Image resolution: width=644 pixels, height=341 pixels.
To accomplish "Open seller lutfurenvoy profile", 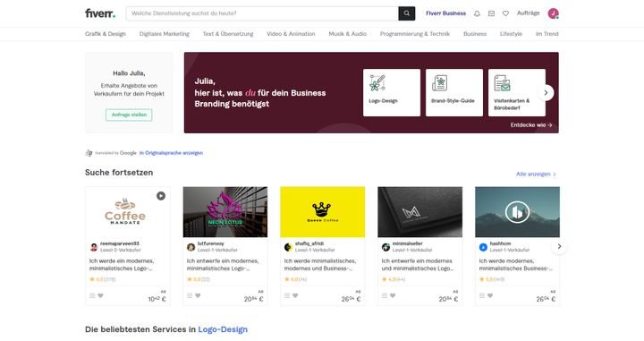I will pos(211,243).
